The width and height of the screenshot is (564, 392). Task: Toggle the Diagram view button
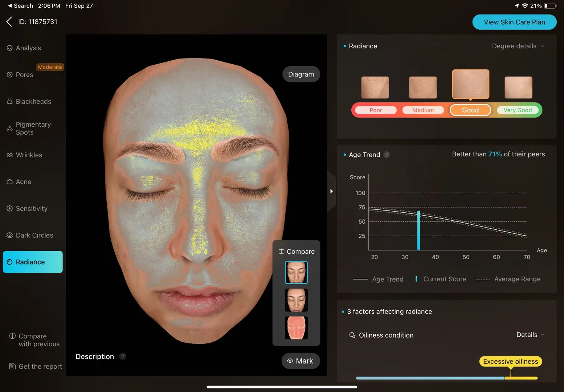click(x=301, y=74)
